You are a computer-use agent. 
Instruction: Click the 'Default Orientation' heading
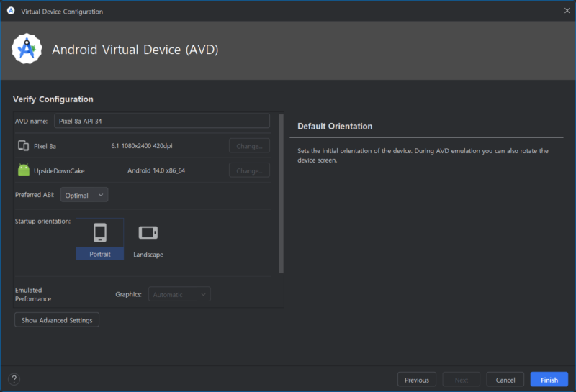[335, 127]
